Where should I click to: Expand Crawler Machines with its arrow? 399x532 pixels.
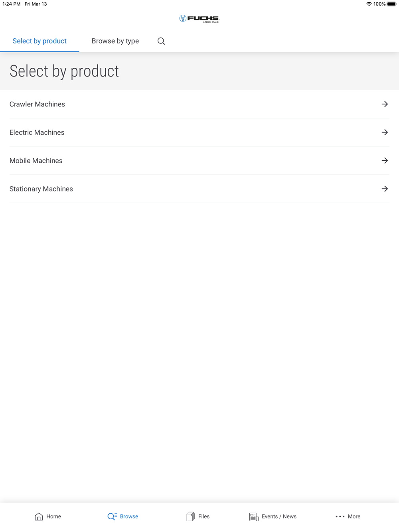click(x=385, y=104)
